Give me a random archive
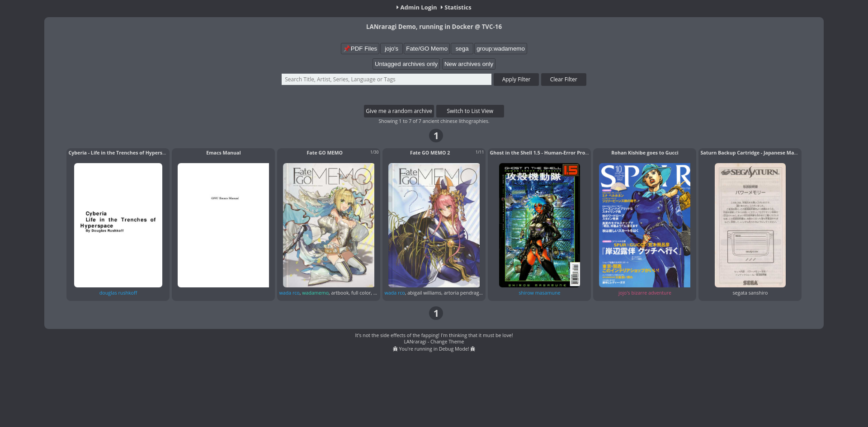868x427 pixels. 399,111
